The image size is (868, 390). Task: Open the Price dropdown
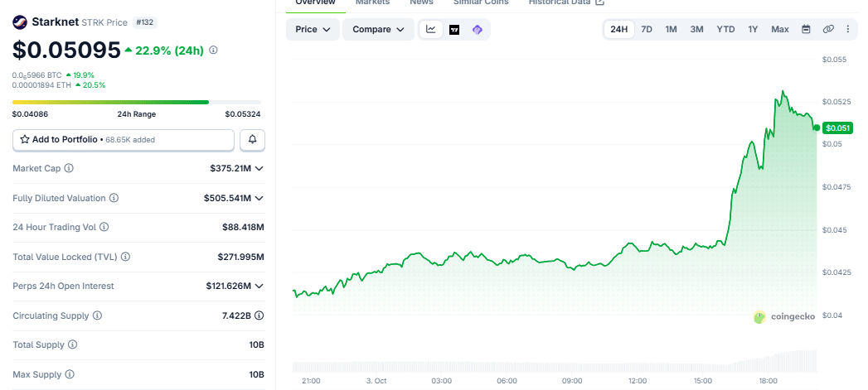(313, 29)
